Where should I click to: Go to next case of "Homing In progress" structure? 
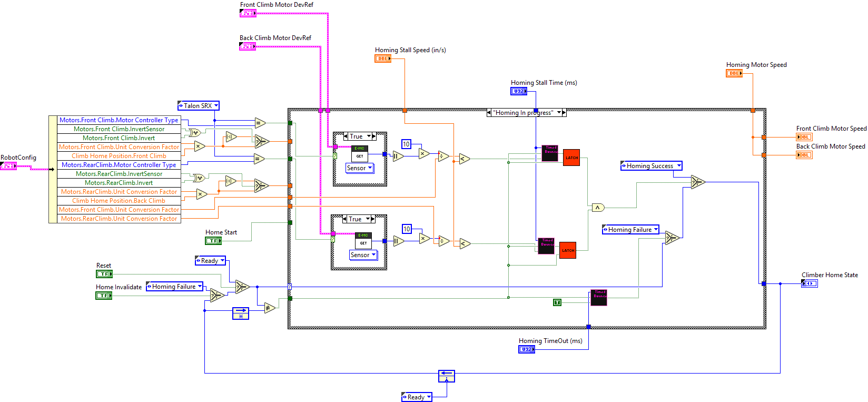pyautogui.click(x=564, y=112)
